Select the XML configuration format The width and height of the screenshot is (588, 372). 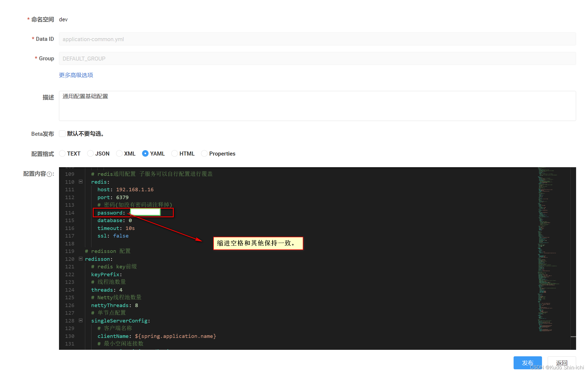click(x=119, y=153)
